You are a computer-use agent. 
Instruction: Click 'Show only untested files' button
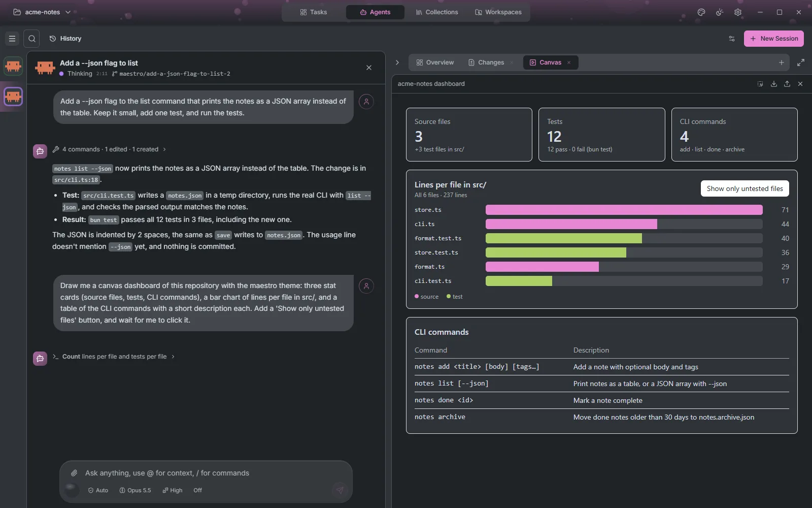point(745,188)
